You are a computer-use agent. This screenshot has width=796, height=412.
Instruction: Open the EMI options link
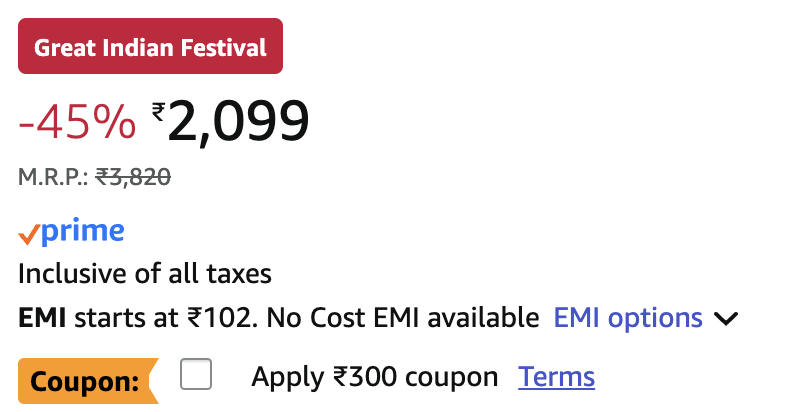click(628, 319)
